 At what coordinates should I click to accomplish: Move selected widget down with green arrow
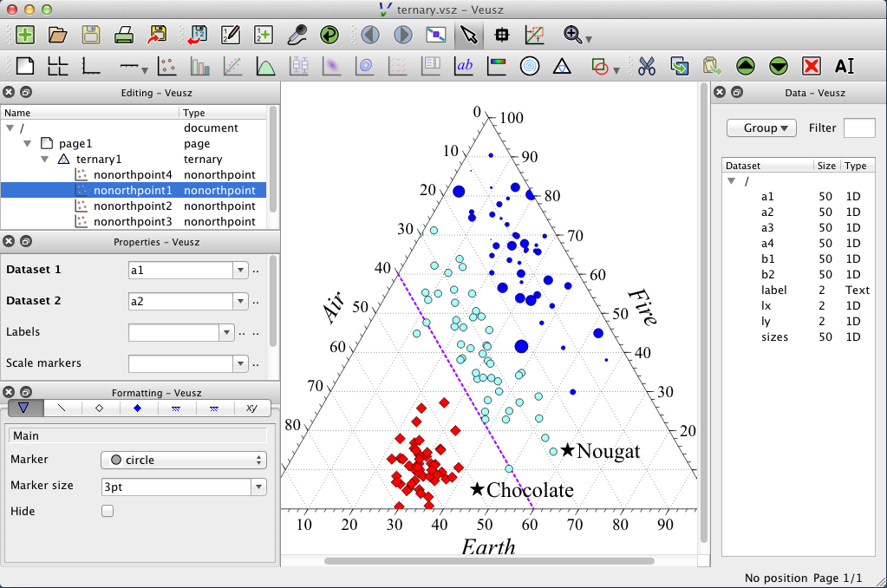click(779, 66)
